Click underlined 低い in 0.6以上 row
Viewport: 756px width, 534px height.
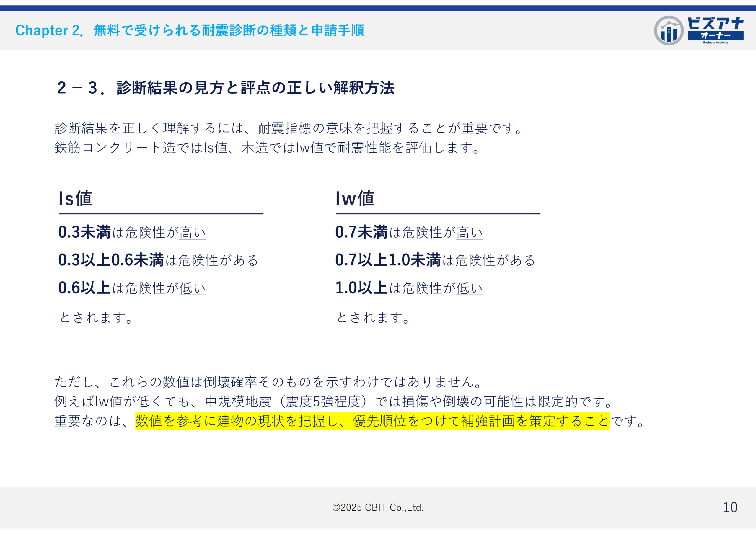tap(193, 288)
